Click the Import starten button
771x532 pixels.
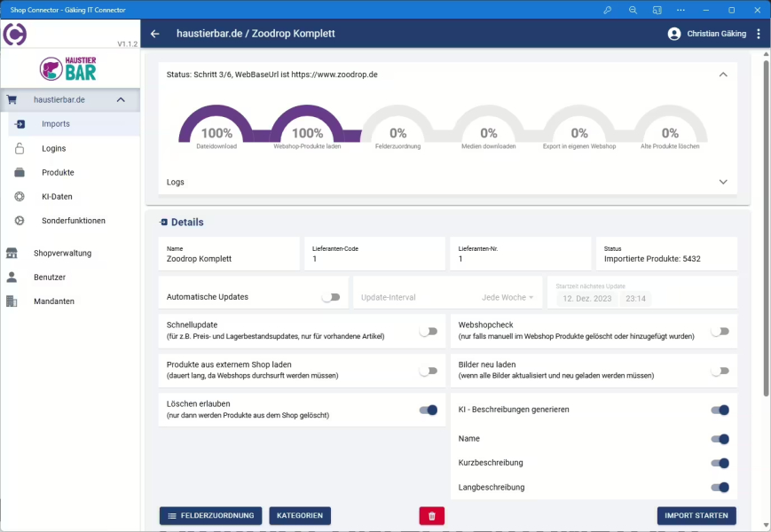tap(696, 515)
